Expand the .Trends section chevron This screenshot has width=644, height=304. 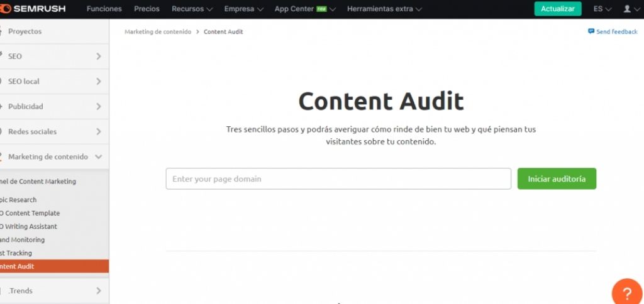(99, 290)
